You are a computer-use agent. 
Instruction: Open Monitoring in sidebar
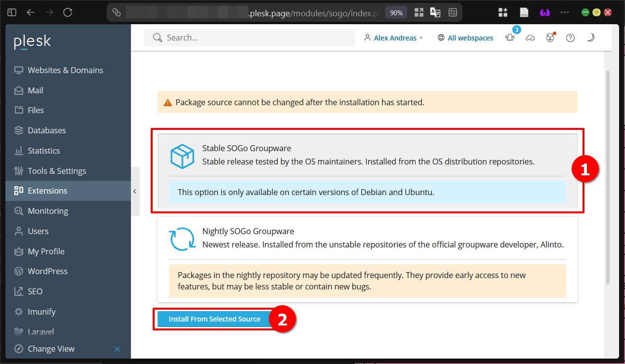pos(68,211)
